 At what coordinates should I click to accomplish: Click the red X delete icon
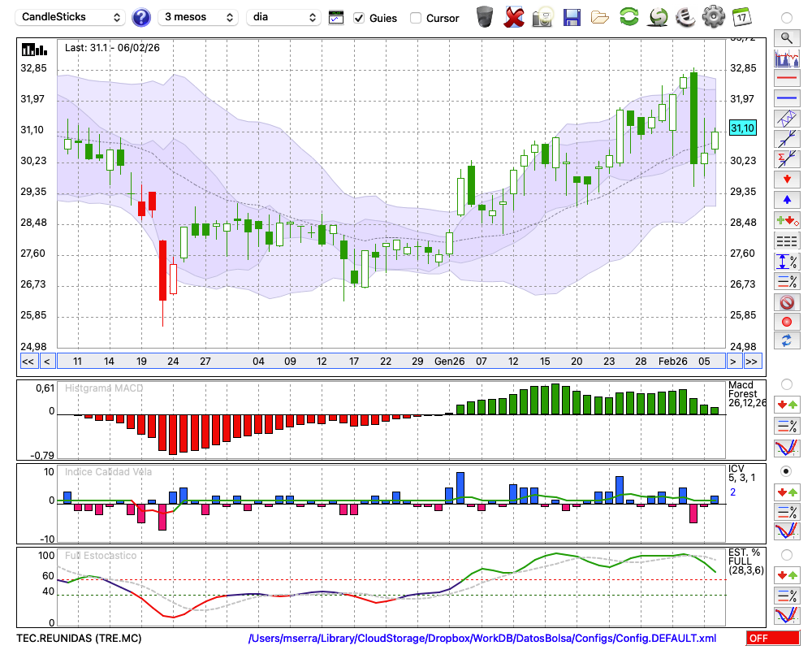coord(514,17)
